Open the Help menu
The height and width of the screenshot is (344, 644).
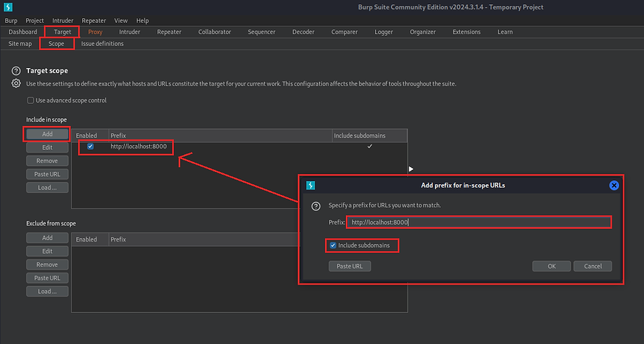(x=142, y=20)
